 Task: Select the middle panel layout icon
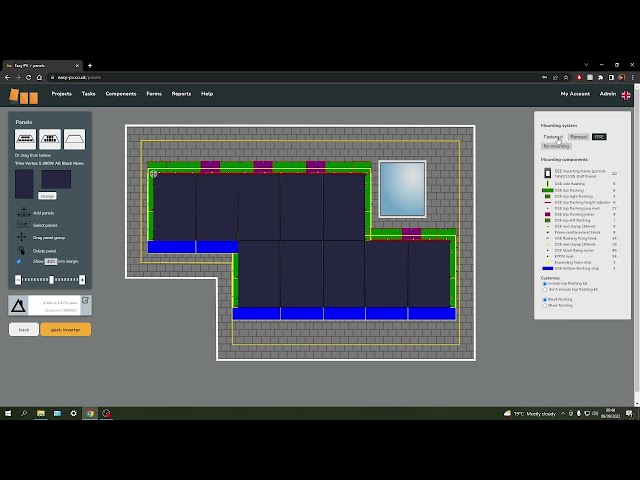pos(50,139)
